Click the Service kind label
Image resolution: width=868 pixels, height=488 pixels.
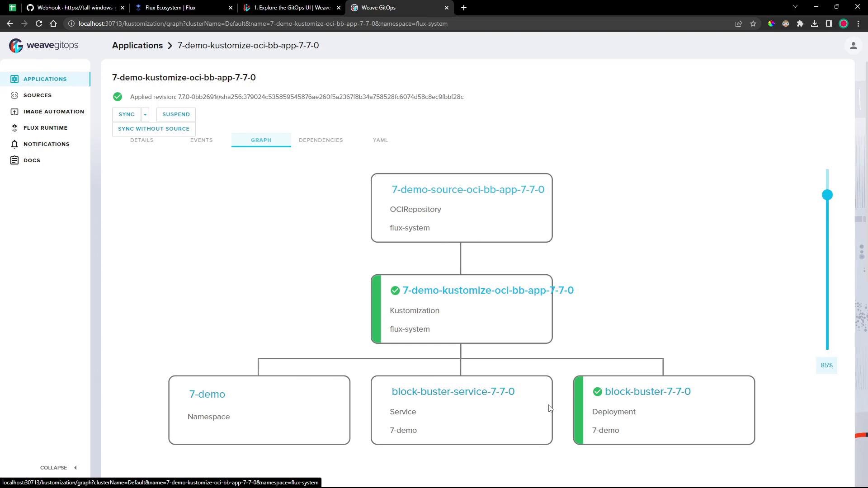coord(403,412)
